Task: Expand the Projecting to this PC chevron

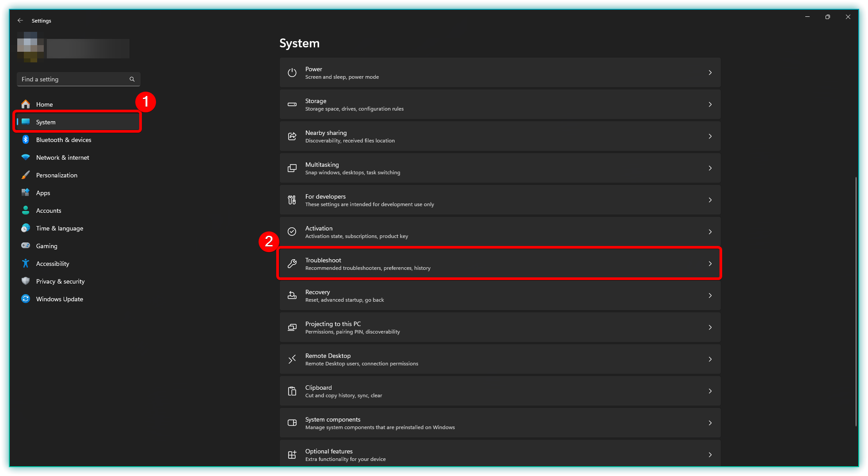Action: (x=710, y=327)
